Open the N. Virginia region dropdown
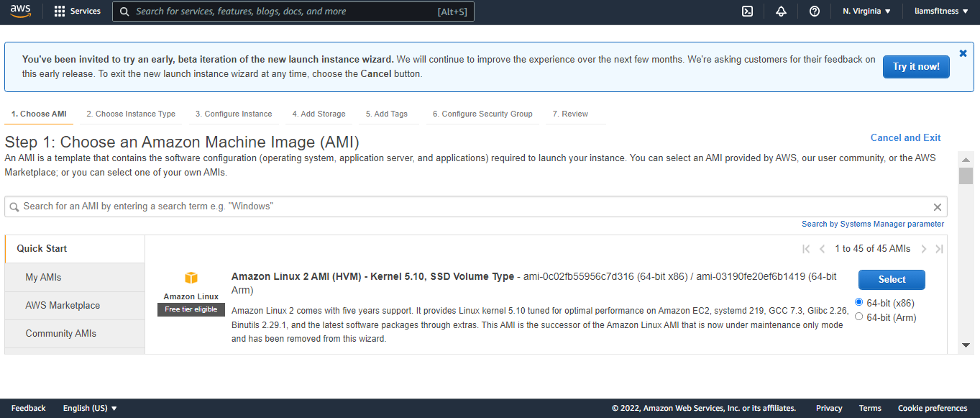980x418 pixels. coord(866,12)
